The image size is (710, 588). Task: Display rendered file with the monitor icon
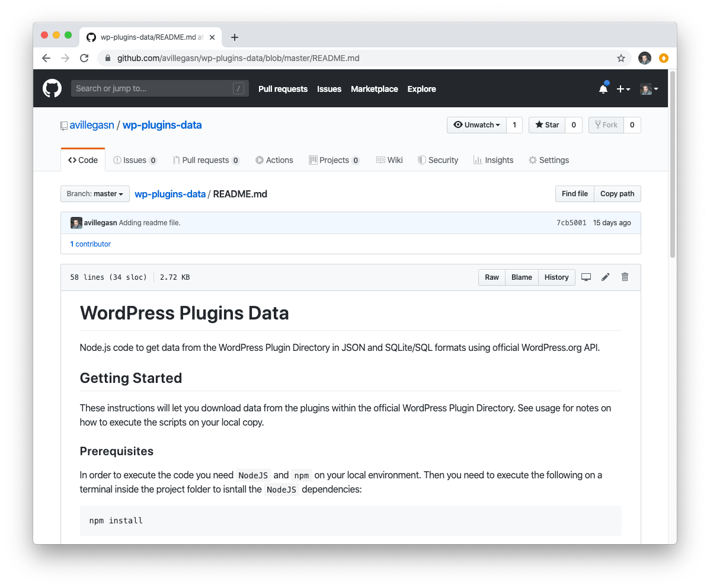point(586,277)
